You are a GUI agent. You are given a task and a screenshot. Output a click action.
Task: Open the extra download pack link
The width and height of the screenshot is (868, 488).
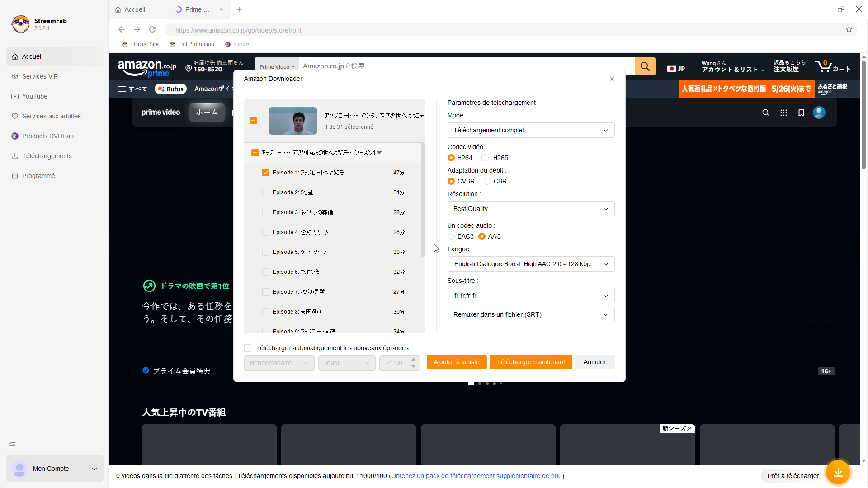(476, 476)
